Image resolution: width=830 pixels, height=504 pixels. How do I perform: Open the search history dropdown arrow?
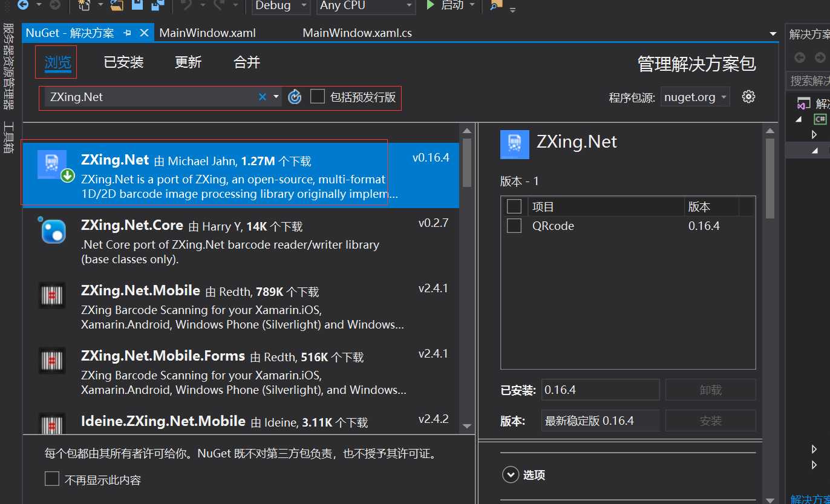tap(276, 97)
